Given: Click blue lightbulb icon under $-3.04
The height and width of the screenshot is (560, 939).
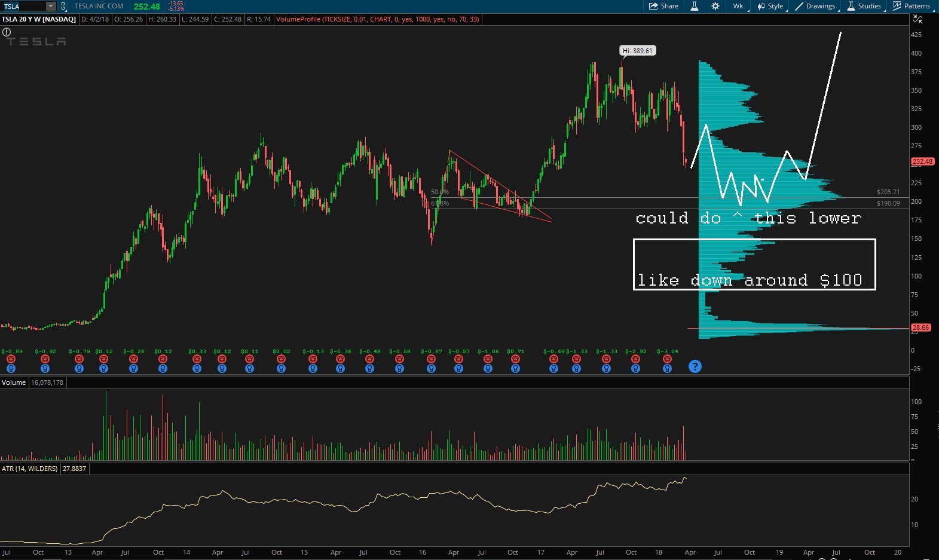Looking at the screenshot, I should (667, 368).
